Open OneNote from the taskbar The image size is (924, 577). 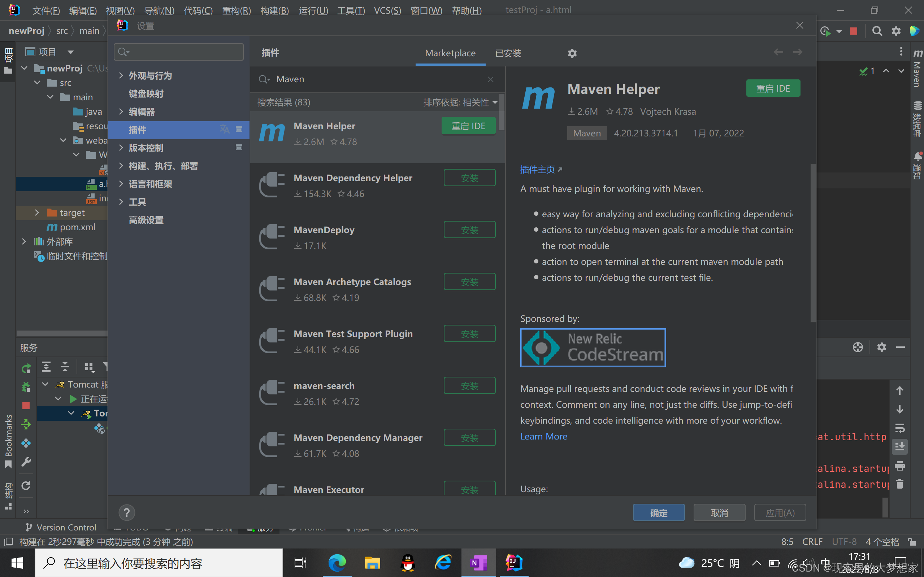click(x=478, y=563)
